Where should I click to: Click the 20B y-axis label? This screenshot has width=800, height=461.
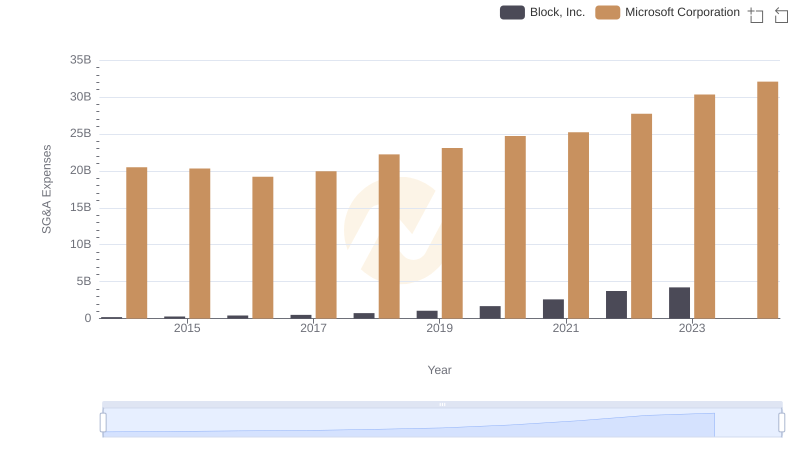81,170
